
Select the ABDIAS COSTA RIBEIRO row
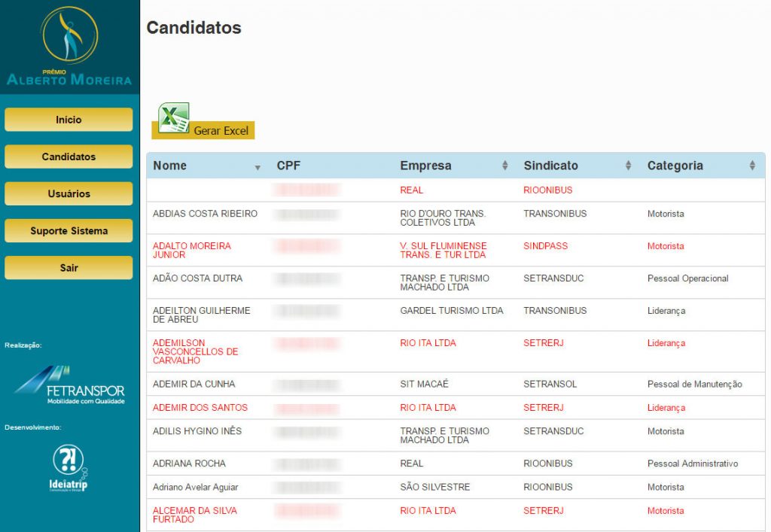205,214
